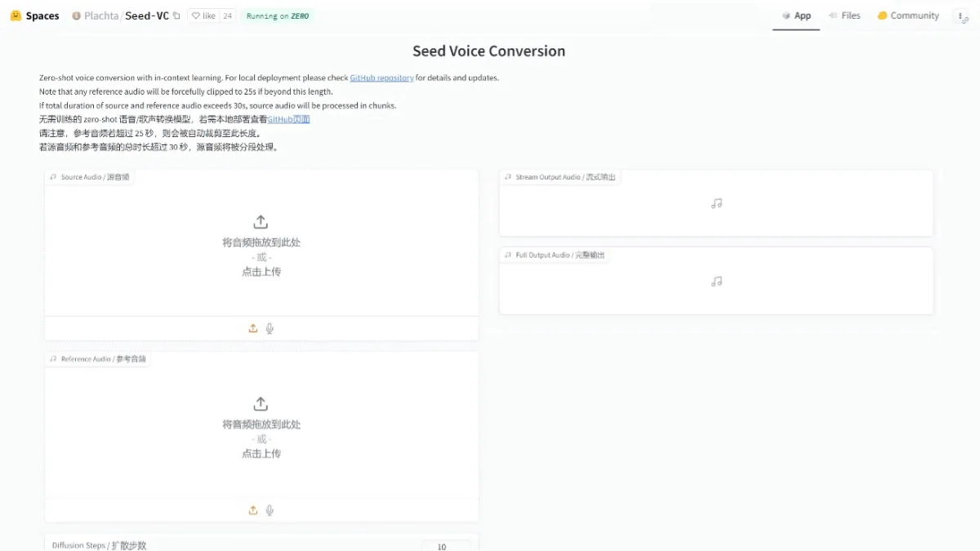Open the GitHub repository link

click(381, 78)
